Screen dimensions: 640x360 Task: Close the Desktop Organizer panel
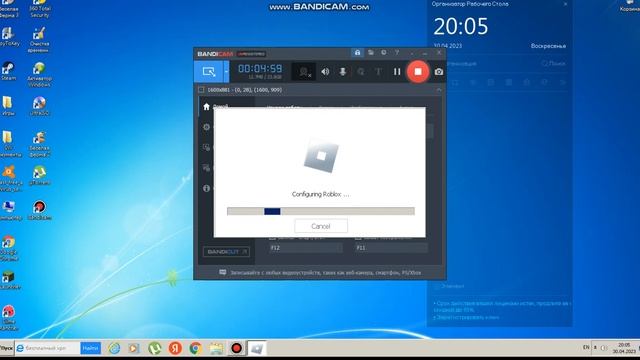click(x=565, y=4)
